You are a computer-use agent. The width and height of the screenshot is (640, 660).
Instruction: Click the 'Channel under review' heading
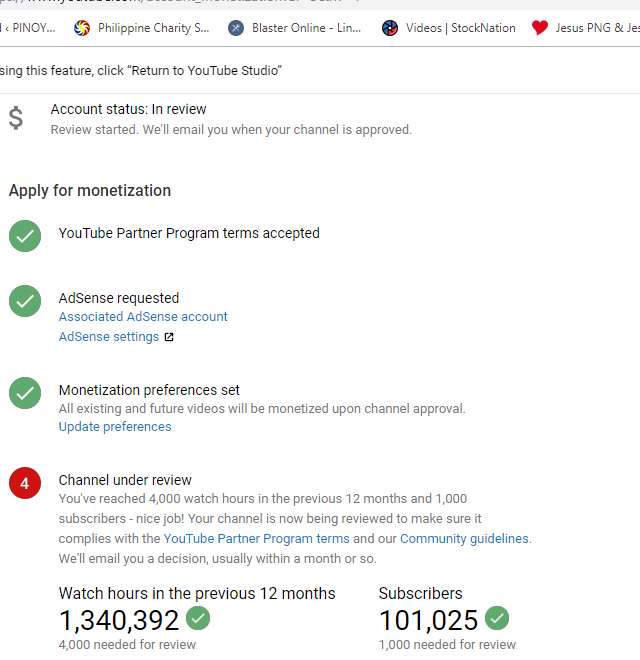pos(125,480)
